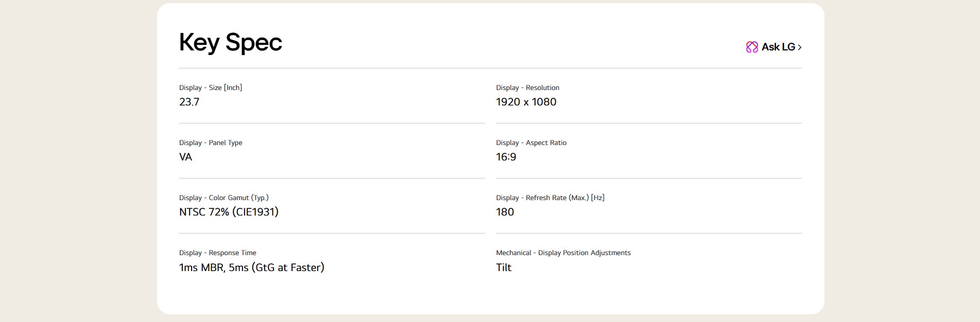Select the Display - Resolution label

coord(527,87)
